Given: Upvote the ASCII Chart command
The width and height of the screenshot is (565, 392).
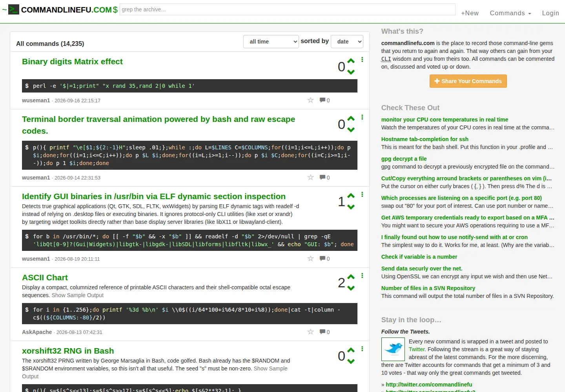Looking at the screenshot, I should click(351, 277).
